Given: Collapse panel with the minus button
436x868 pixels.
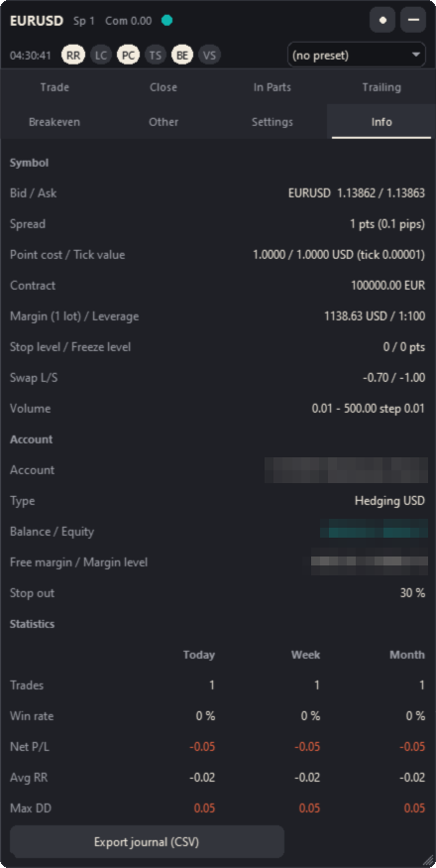Looking at the screenshot, I should (413, 21).
